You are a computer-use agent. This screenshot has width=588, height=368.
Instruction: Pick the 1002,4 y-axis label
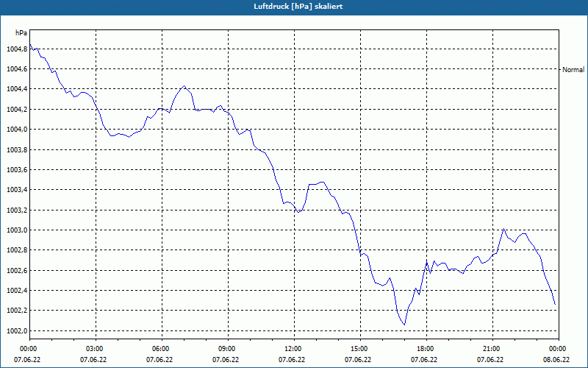(x=17, y=291)
